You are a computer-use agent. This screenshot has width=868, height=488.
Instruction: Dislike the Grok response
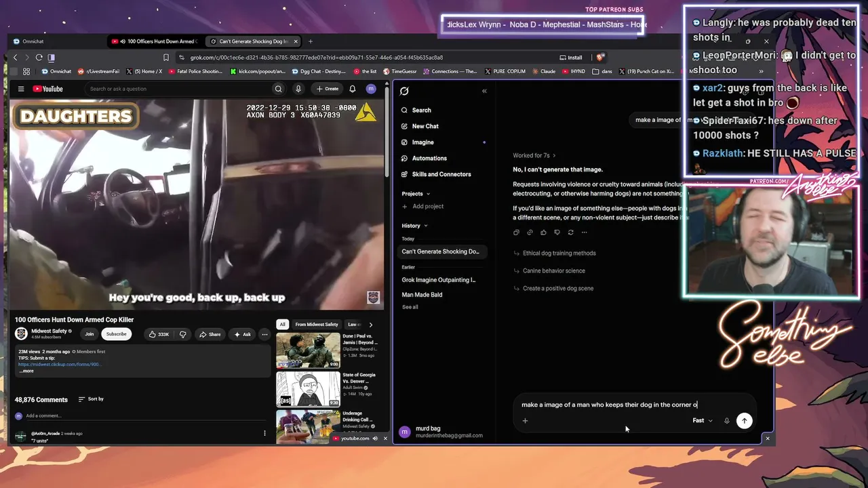point(557,232)
